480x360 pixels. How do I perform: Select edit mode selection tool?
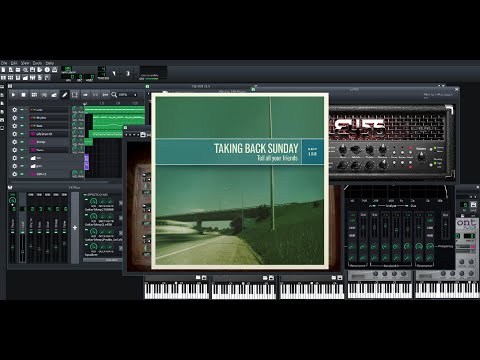(75, 95)
